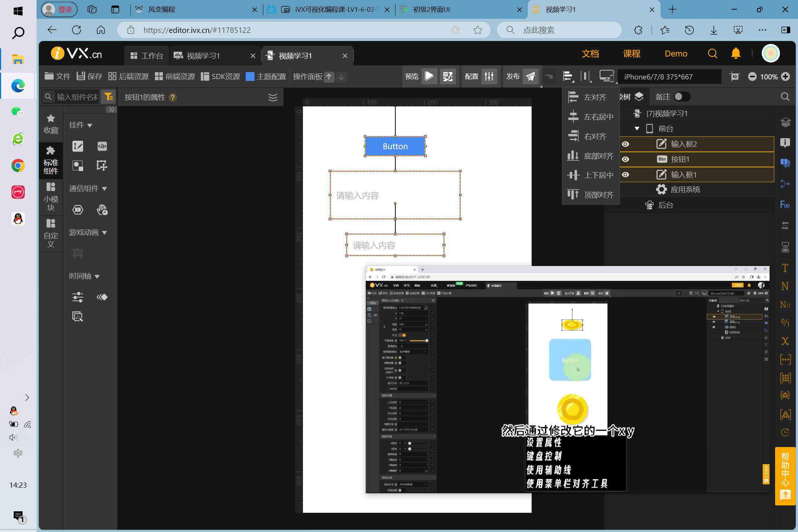Open the horizontal alignment tool icon

(x=568, y=76)
